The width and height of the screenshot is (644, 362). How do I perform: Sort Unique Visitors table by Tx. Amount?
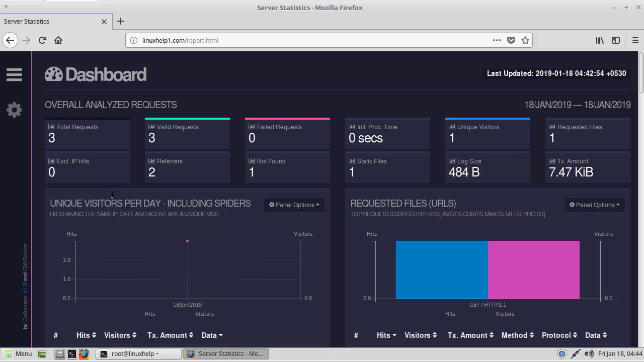(171, 335)
